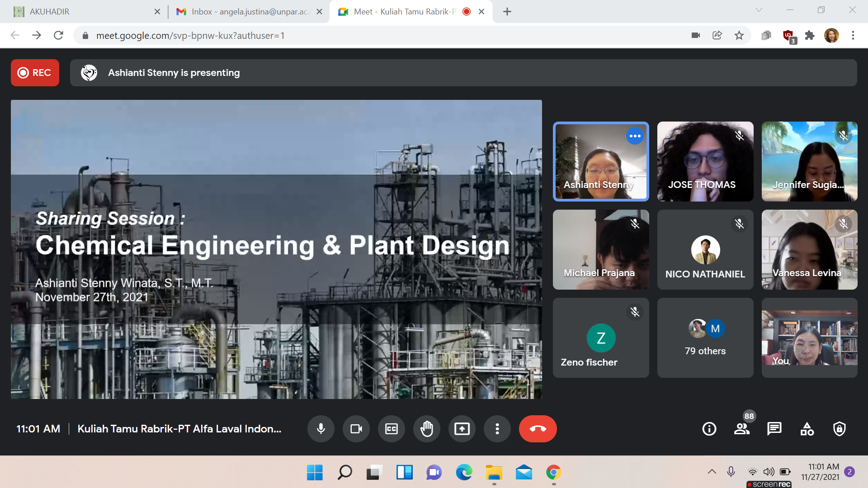Click the 79 others participant tile

click(705, 338)
